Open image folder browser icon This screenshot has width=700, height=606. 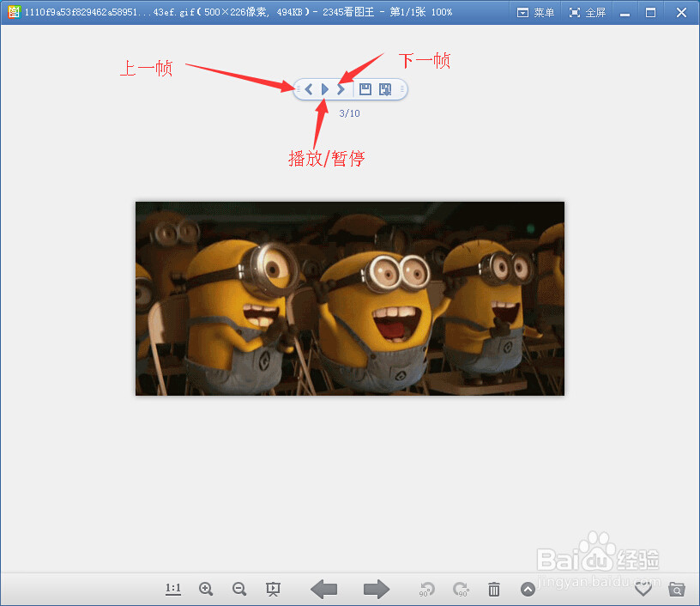[676, 590]
